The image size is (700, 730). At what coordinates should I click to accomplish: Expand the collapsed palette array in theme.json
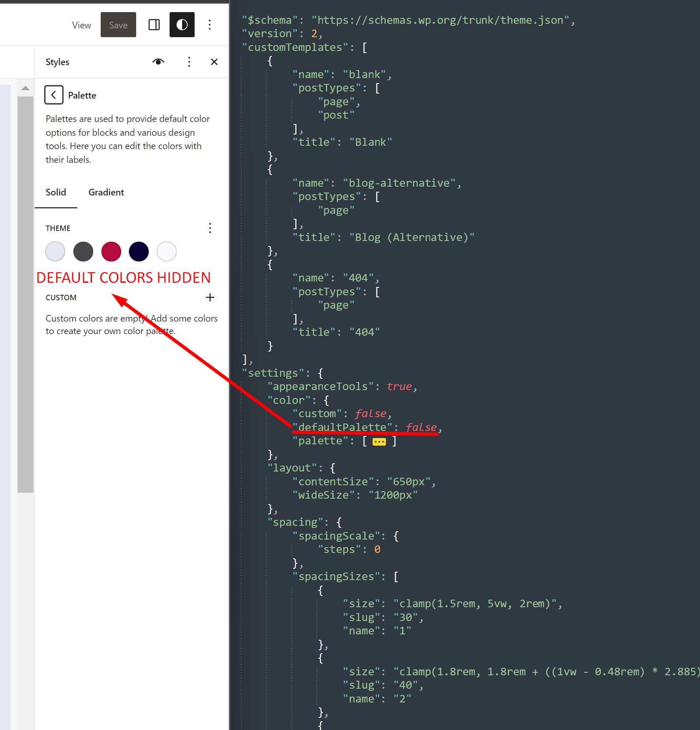(x=378, y=441)
